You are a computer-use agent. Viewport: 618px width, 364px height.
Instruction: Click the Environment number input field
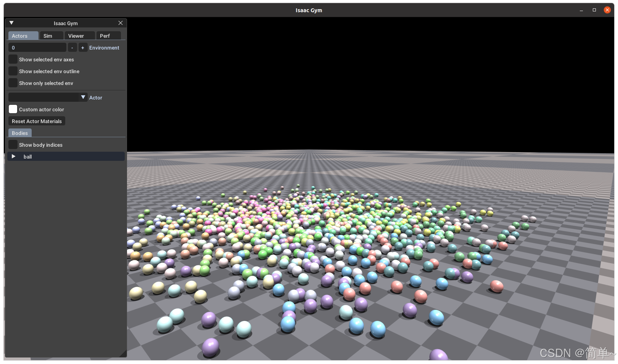37,48
